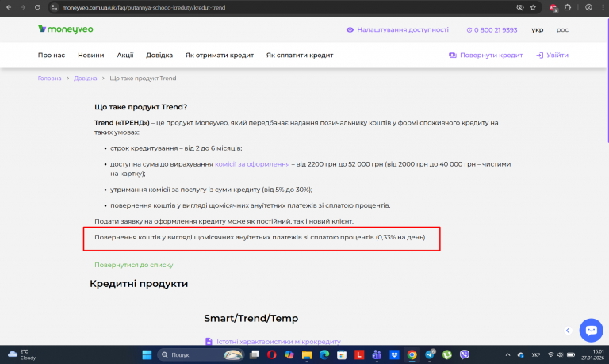Screen dimensions: 609x364
Task: Open the Chrome profile icon
Action: [x=589, y=7]
